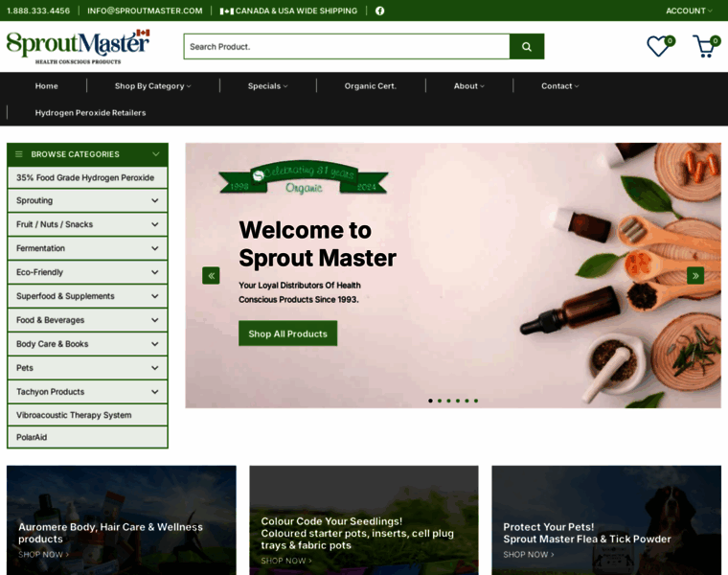The width and height of the screenshot is (728, 575).
Task: Select the fifth carousel dot
Action: 467,401
